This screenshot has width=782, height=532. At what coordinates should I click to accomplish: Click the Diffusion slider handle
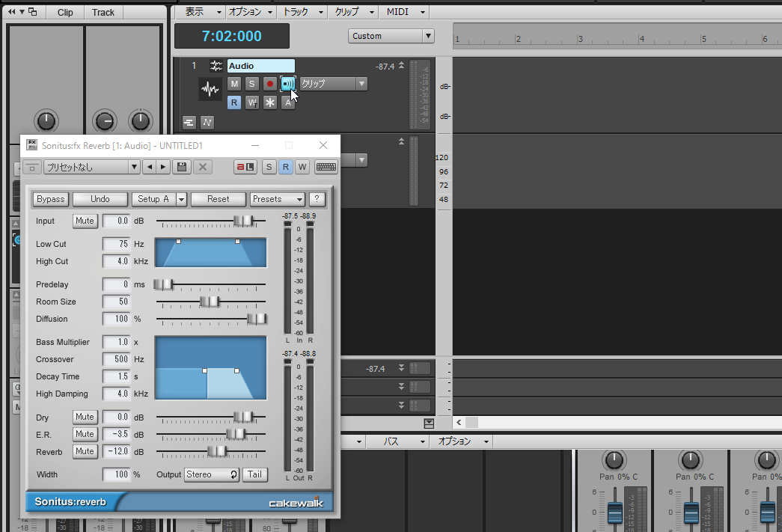tap(257, 319)
